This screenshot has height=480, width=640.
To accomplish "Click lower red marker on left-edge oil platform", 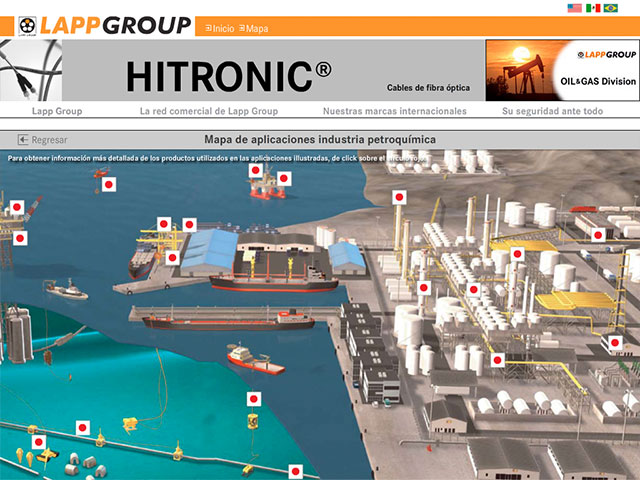I will 20,238.
